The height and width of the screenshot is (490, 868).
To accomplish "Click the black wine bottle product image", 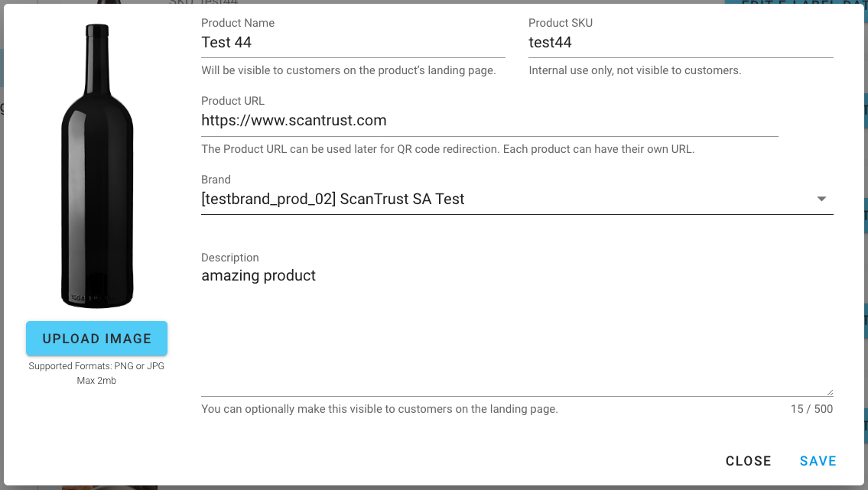I will pyautogui.click(x=97, y=166).
